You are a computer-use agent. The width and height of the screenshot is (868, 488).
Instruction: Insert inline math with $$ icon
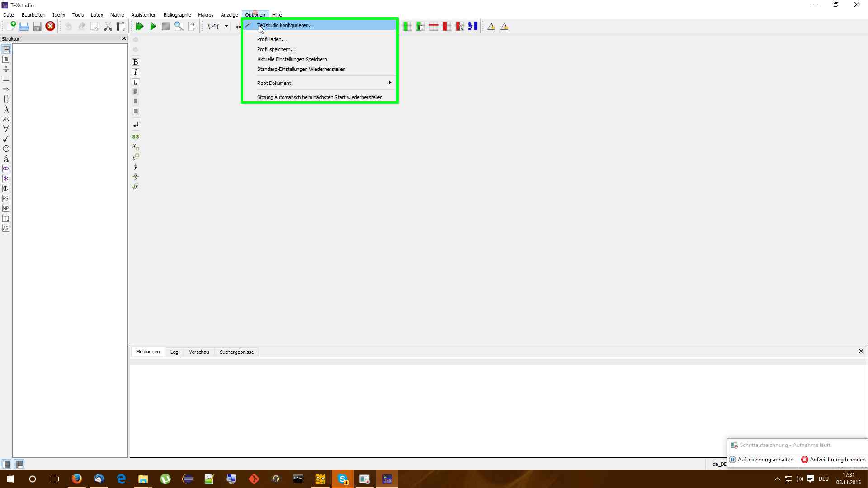click(x=135, y=136)
